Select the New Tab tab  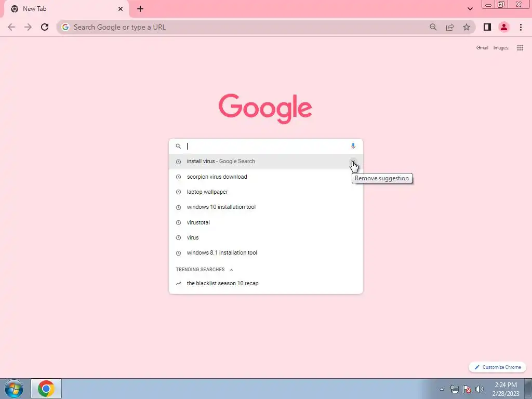click(66, 9)
